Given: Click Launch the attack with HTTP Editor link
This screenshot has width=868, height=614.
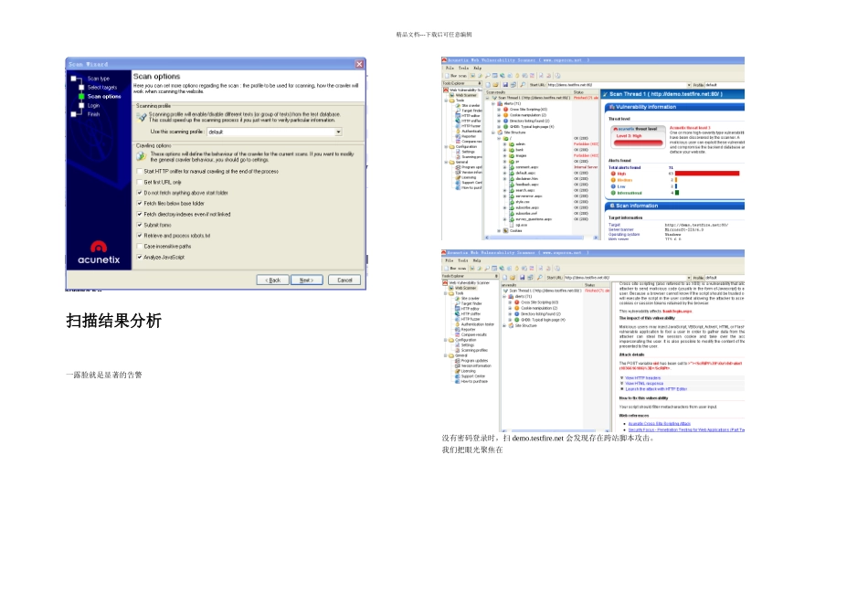Looking at the screenshot, I should (656, 388).
